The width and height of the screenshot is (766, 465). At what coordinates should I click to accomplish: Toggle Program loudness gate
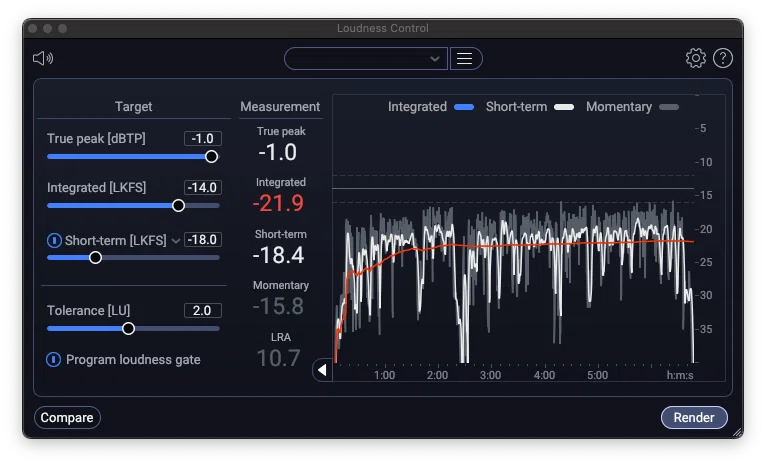[x=53, y=359]
